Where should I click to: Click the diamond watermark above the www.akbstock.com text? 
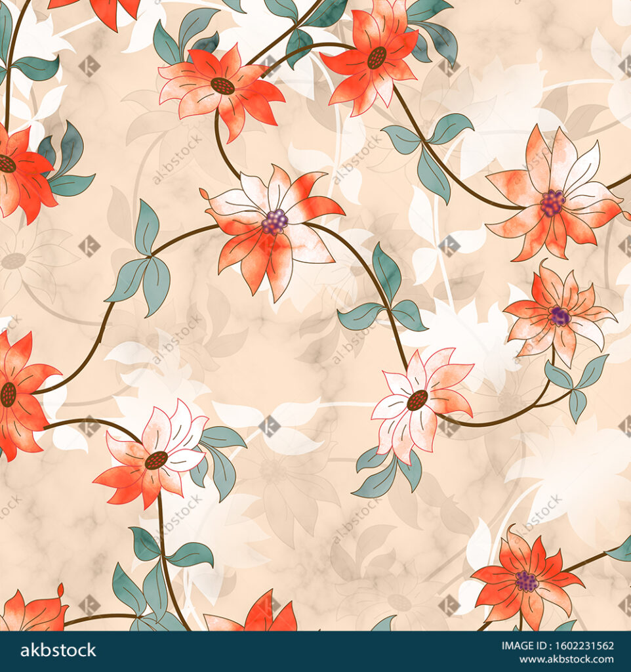click(x=449, y=604)
